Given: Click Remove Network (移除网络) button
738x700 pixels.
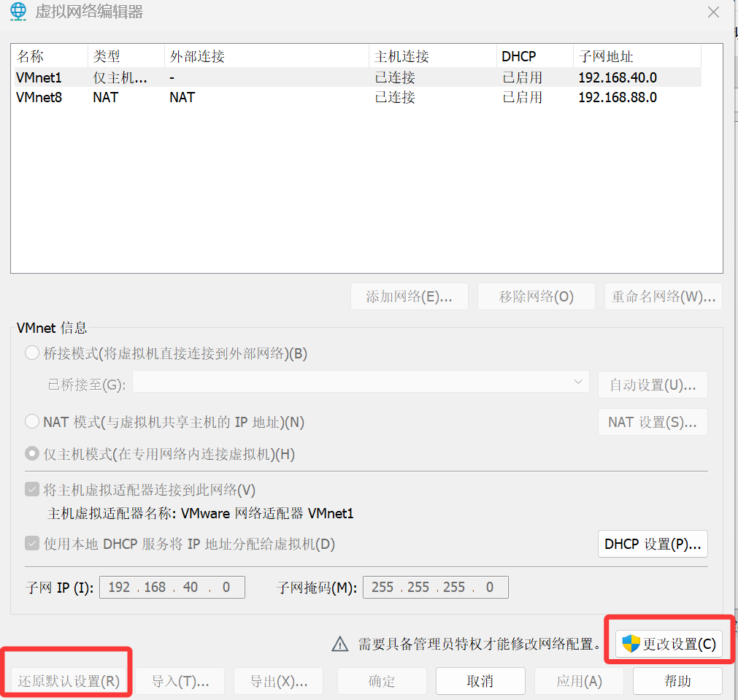Looking at the screenshot, I should pyautogui.click(x=536, y=296).
